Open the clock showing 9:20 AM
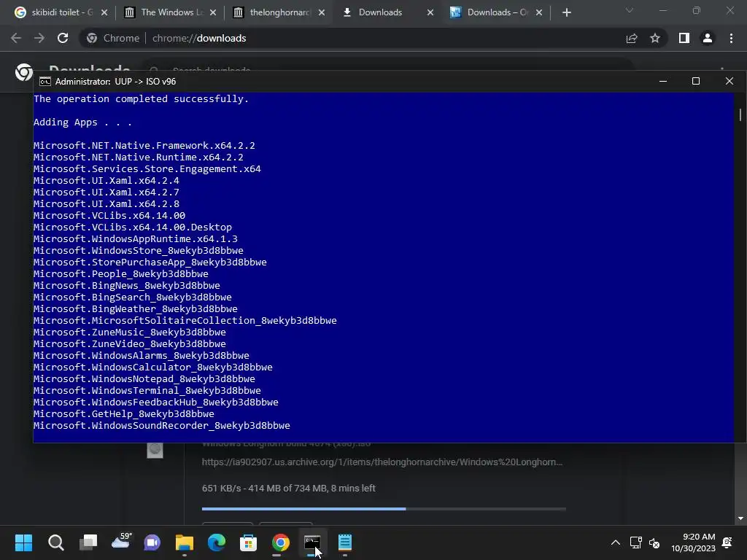This screenshot has height=560, width=747. point(693,542)
